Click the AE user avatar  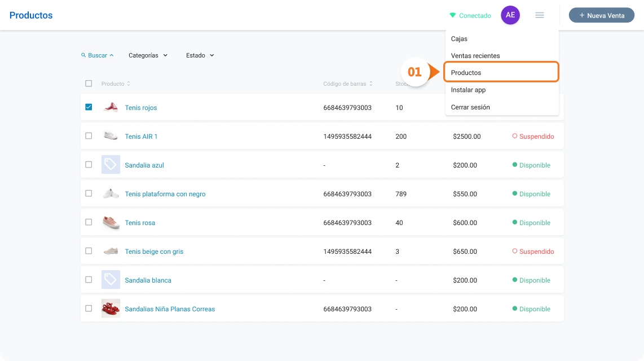510,15
